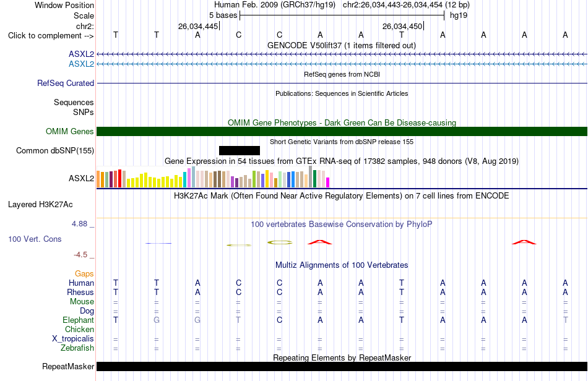The width and height of the screenshot is (588, 381).
Task: Click the Sequences track label
Action: [x=74, y=102]
